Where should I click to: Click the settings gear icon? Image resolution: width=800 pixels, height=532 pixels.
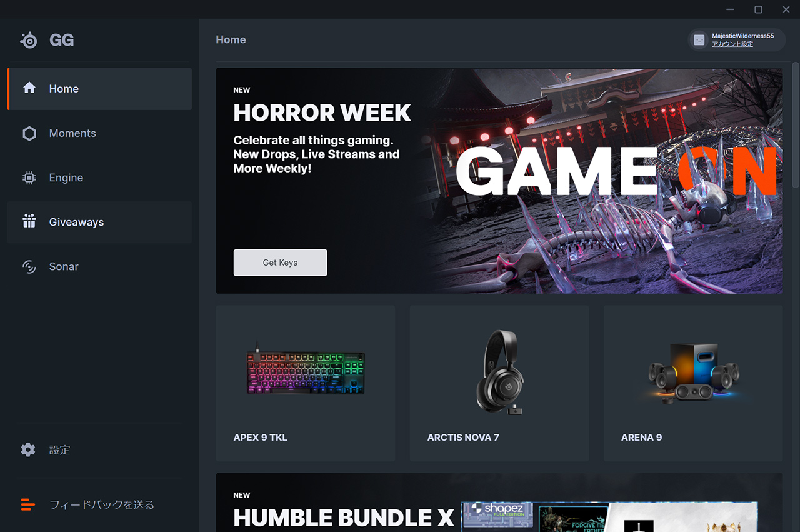tap(28, 449)
